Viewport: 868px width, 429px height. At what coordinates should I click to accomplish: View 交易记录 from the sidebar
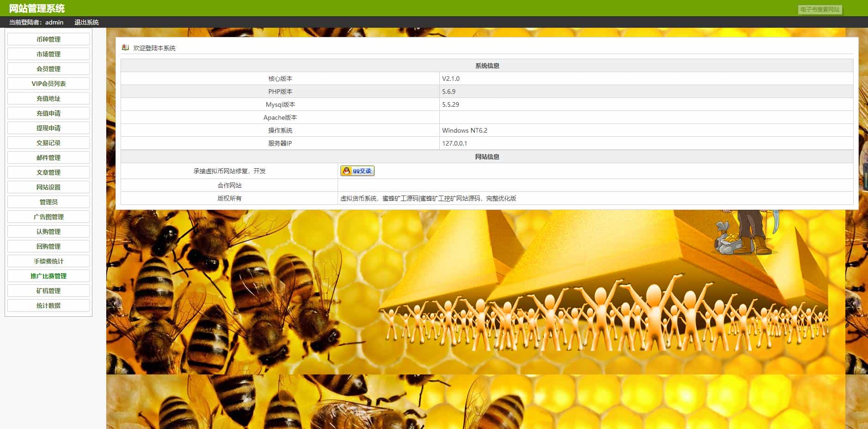(x=49, y=143)
